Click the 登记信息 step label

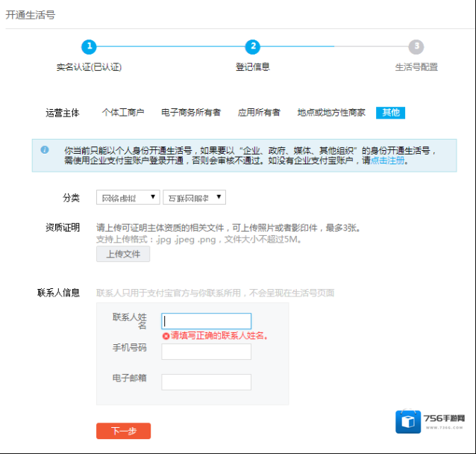click(x=253, y=67)
